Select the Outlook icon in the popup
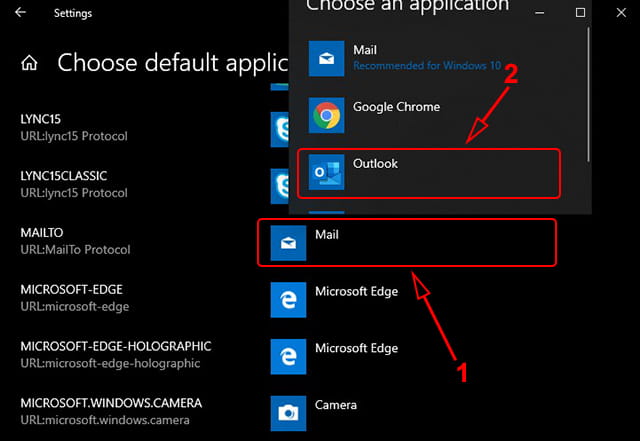 click(x=326, y=172)
